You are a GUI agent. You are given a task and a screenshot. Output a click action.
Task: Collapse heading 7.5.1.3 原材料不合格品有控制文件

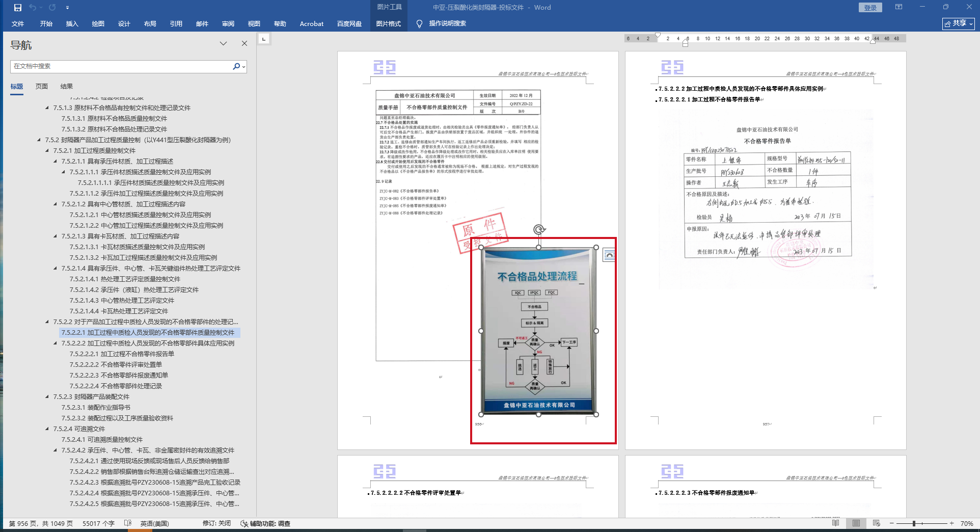(47, 108)
